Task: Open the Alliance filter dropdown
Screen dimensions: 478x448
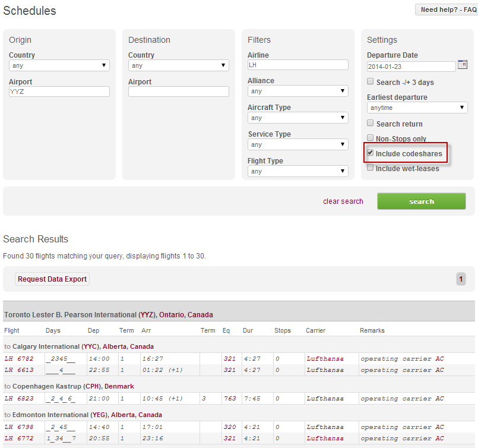Action: 297,91
